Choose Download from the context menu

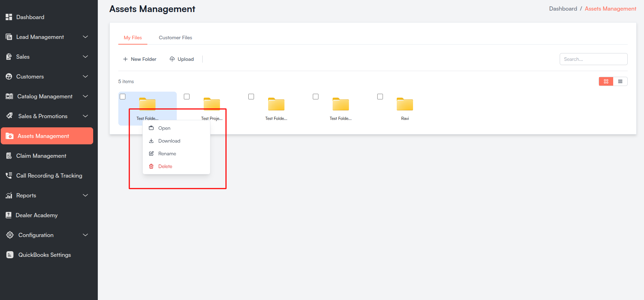pyautogui.click(x=176, y=141)
